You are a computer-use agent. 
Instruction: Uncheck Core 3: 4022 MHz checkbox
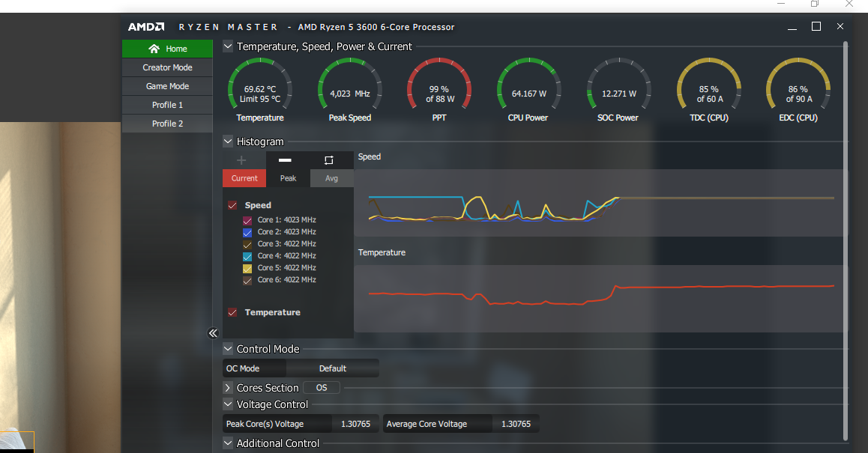[x=247, y=244]
